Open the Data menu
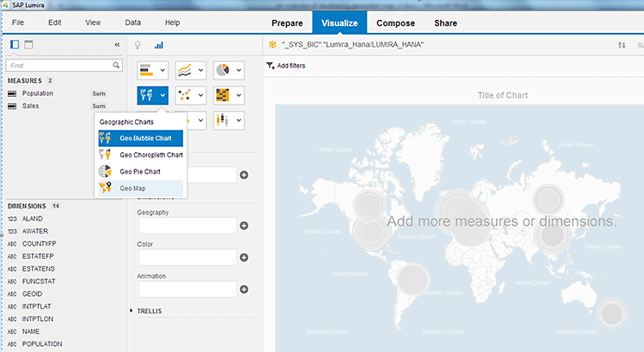This screenshot has height=352, width=644. [132, 22]
